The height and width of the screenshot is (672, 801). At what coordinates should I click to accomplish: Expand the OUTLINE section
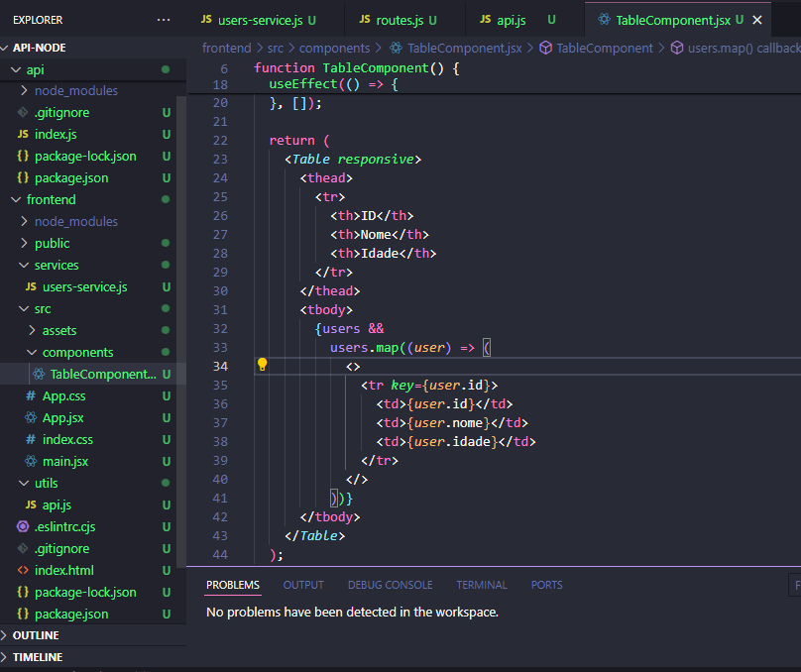pyautogui.click(x=36, y=635)
